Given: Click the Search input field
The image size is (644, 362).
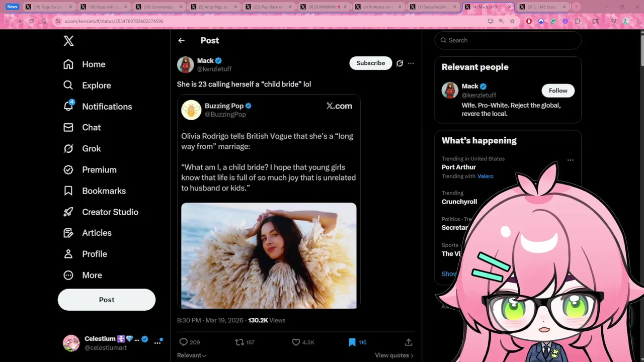Looking at the screenshot, I should tap(508, 40).
